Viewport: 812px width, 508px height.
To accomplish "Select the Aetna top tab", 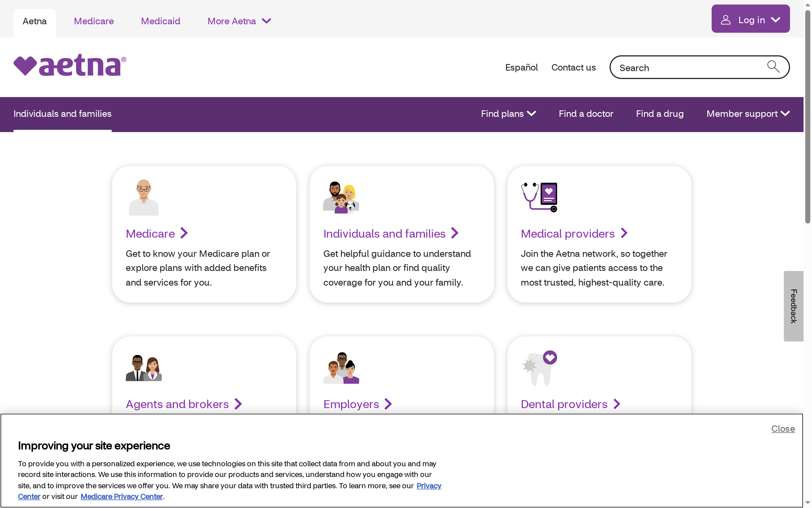I will click(35, 21).
